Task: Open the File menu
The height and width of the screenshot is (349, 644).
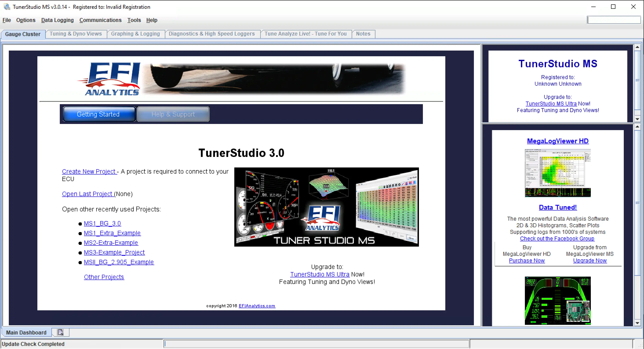Action: (x=7, y=20)
